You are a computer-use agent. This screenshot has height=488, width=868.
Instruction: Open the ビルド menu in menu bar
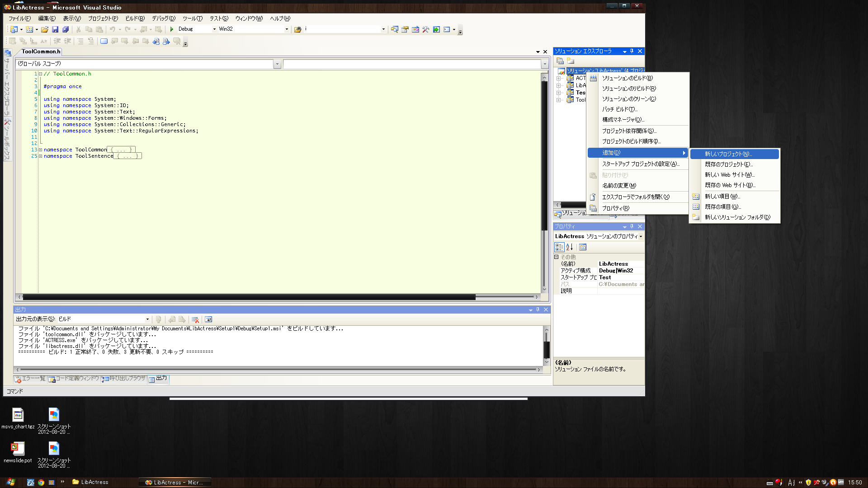tap(135, 19)
